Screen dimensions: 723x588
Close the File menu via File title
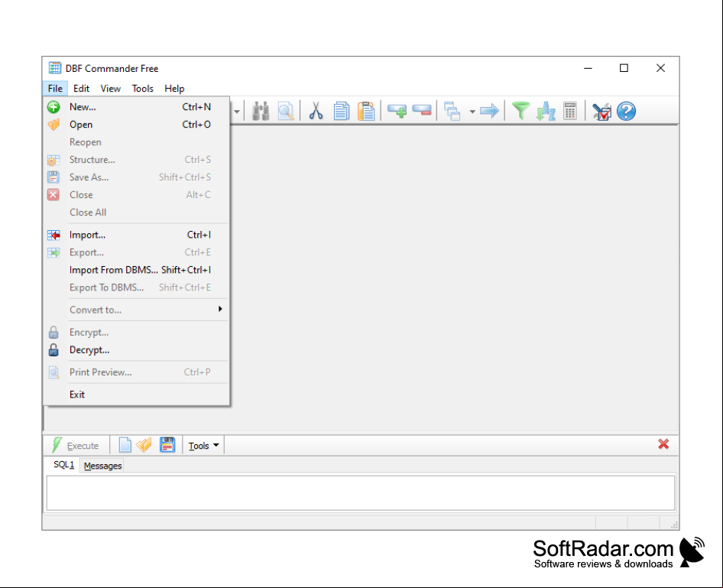55,89
